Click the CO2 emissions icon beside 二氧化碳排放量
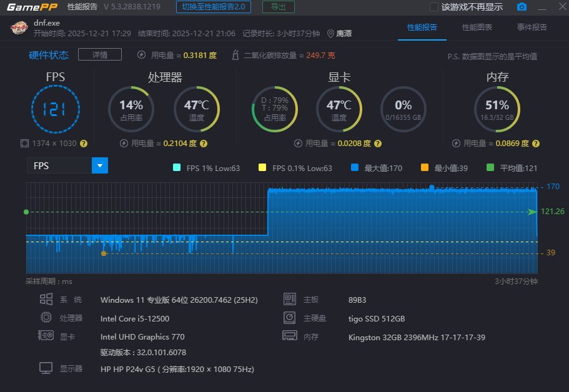Image resolution: width=569 pixels, height=392 pixels. (x=234, y=54)
